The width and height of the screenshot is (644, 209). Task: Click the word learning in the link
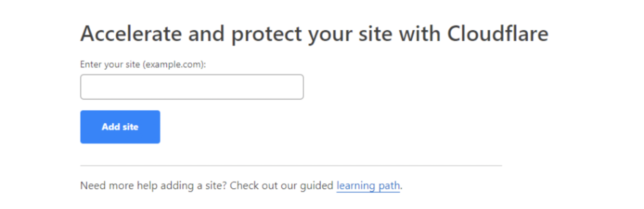tap(353, 185)
